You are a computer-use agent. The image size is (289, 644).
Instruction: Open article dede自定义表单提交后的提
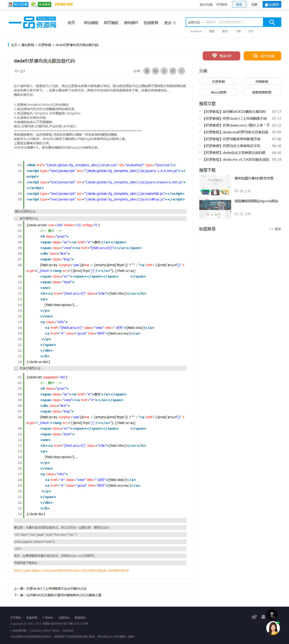coord(234,153)
